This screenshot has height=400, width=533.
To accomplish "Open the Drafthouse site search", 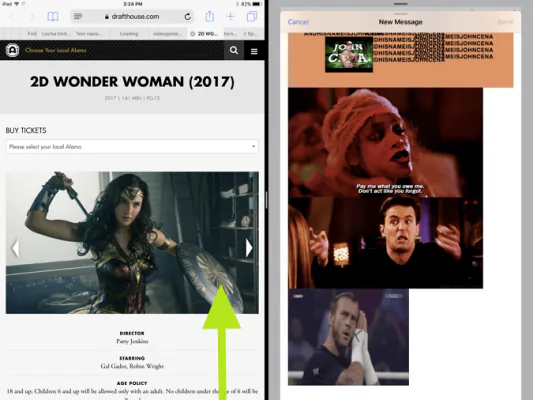I will click(x=234, y=50).
